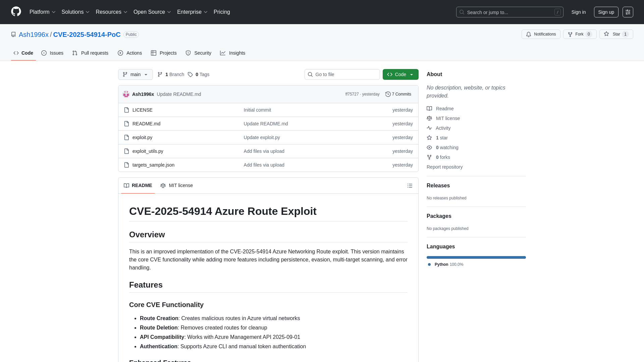Switch to the Pull requests tab

pyautogui.click(x=90, y=53)
